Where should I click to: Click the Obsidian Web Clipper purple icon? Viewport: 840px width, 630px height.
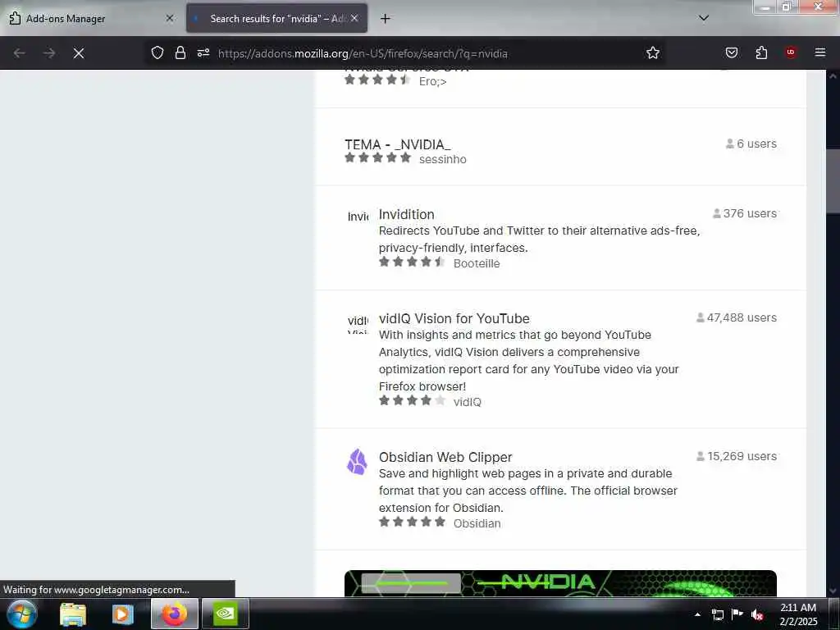click(357, 462)
